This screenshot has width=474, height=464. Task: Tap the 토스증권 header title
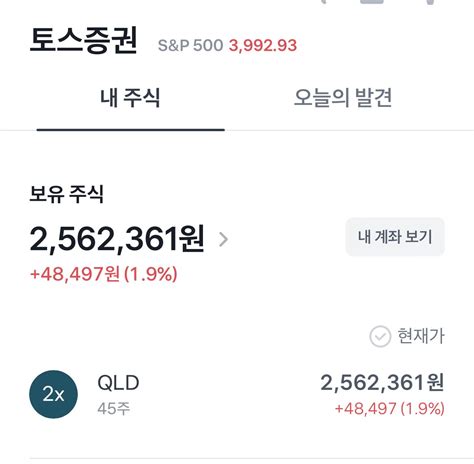click(83, 41)
